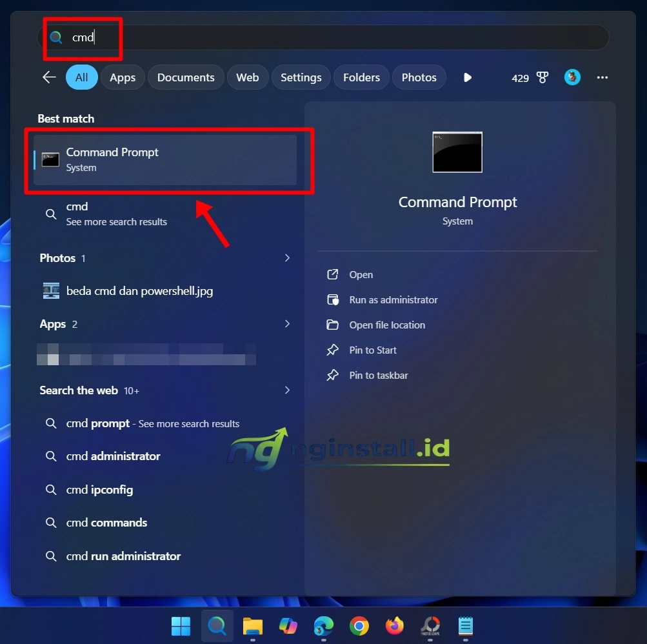Viewport: 647px width, 644px height.
Task: Click the pin icon next to Pin to Start
Action: coord(333,350)
